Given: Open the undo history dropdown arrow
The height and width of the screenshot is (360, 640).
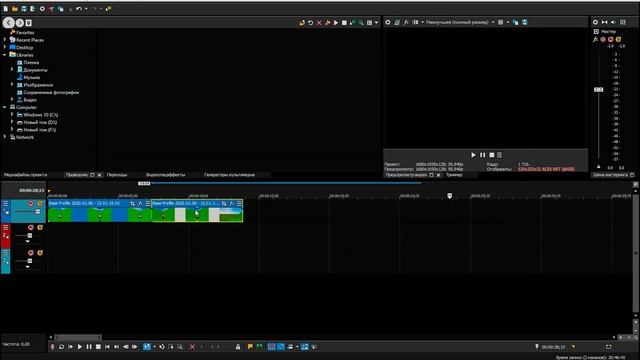Looking at the screenshot, I should 86,9.
